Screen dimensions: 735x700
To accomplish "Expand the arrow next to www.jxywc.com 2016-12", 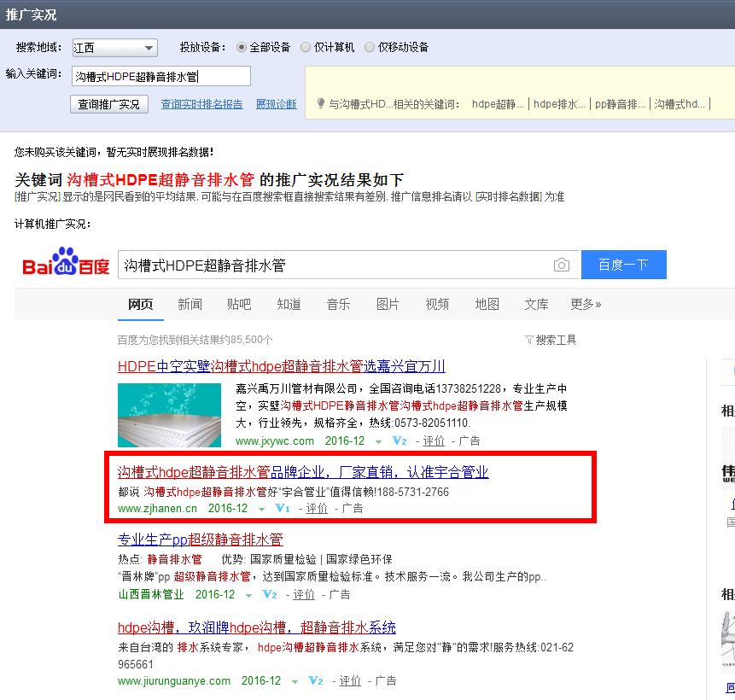I will pos(378,441).
